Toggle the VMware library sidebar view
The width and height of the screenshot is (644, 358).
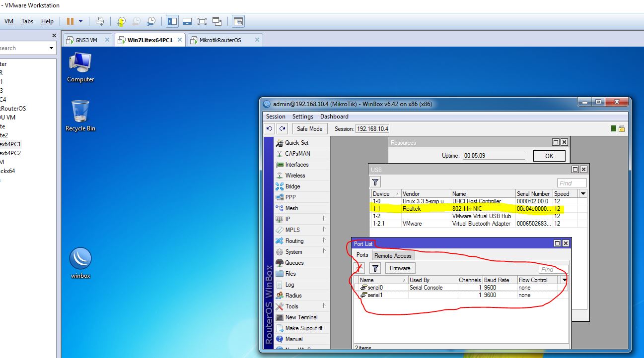pos(172,21)
